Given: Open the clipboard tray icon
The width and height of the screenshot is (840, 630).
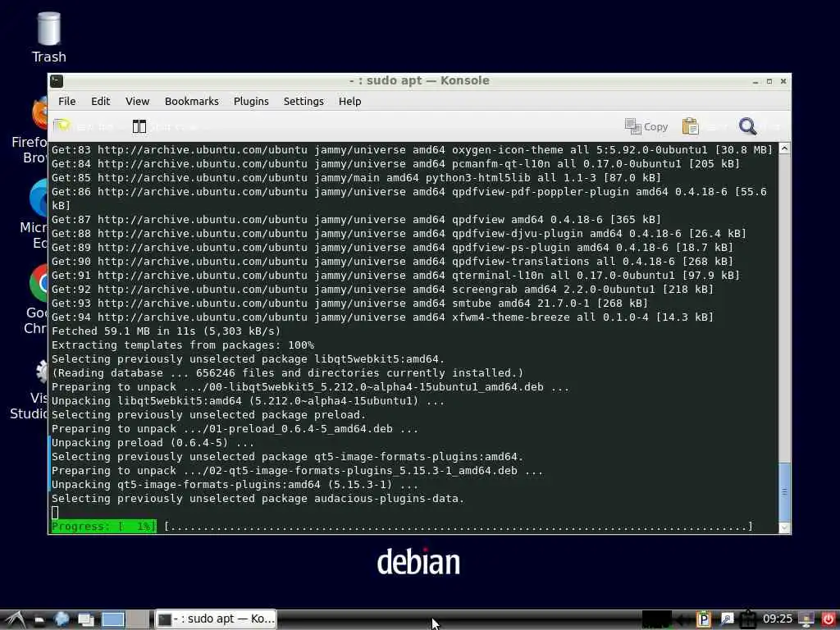Looking at the screenshot, I should pyautogui.click(x=748, y=620).
